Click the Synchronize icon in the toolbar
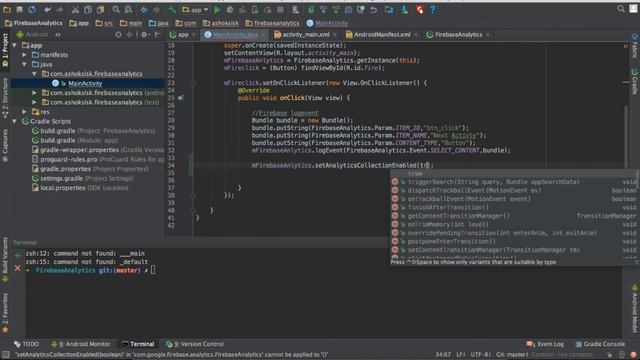This screenshot has height=360, width=640. point(32,9)
